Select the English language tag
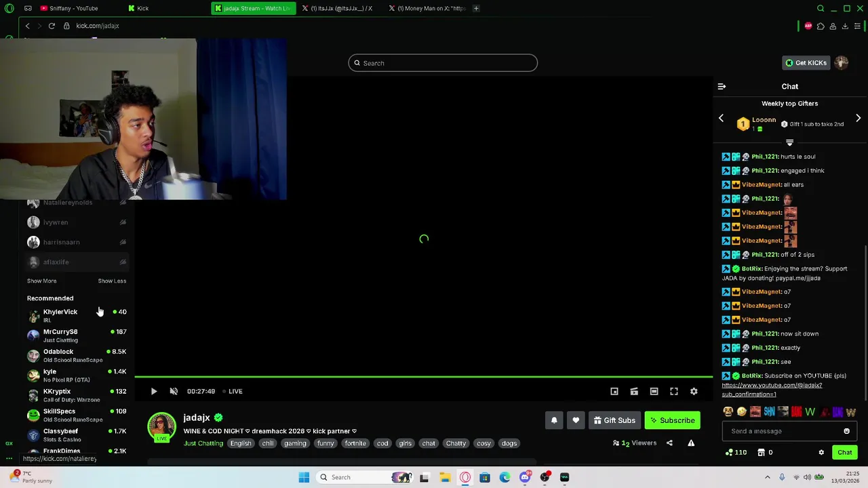The width and height of the screenshot is (868, 488). 240,443
